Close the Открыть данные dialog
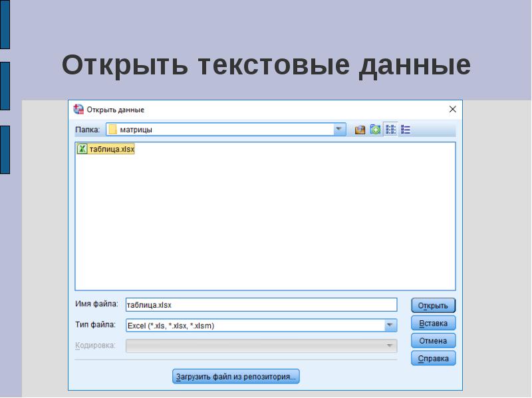 pos(452,110)
